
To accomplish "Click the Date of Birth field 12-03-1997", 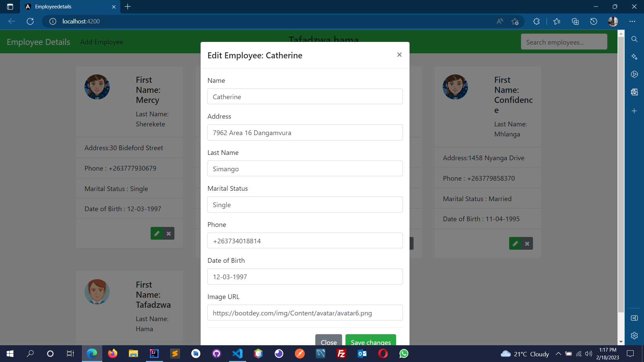I will 305,277.
